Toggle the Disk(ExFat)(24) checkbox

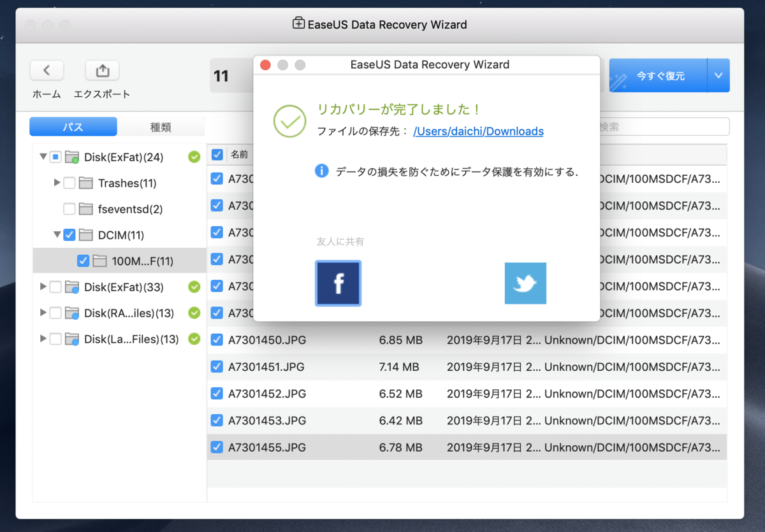[x=55, y=157]
